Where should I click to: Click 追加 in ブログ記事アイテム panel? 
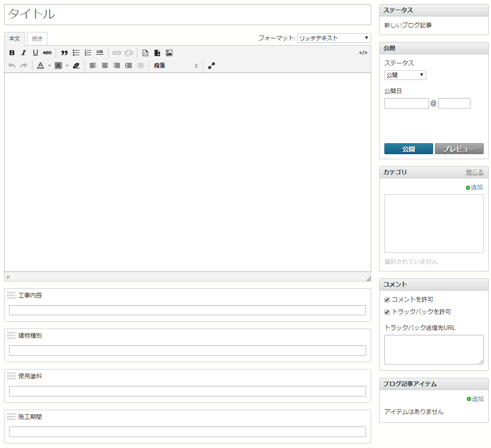475,399
